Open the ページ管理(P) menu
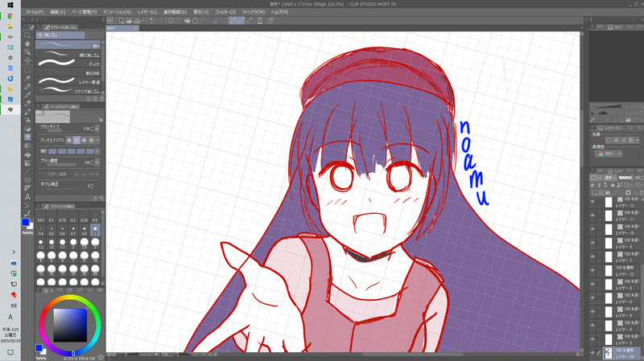The image size is (644, 361). point(85,12)
